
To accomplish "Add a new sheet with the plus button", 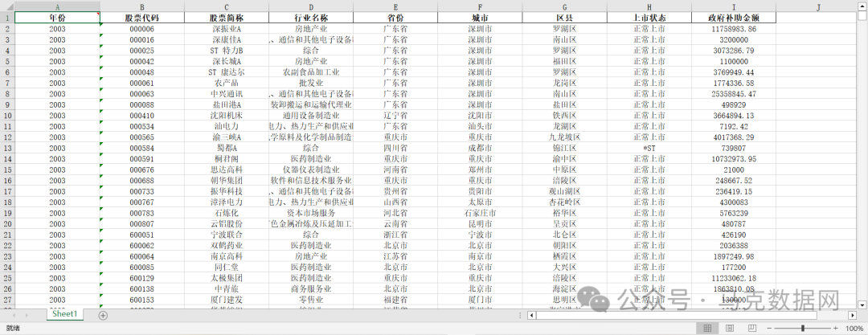I will coord(103,315).
